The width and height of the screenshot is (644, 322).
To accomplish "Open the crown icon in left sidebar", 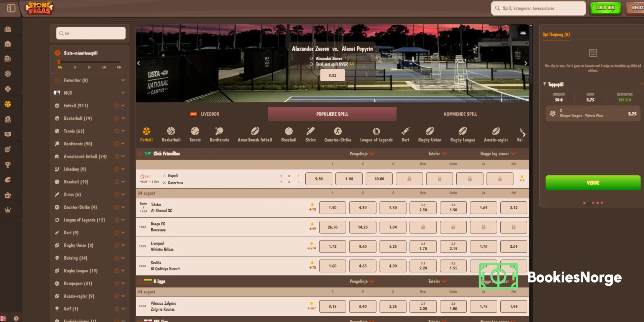I will (x=8, y=210).
